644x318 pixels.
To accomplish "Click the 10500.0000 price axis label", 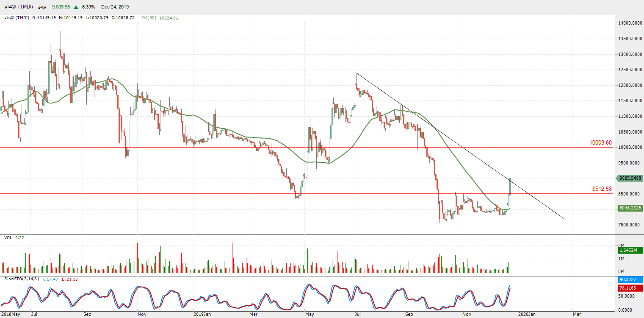I will [629, 132].
